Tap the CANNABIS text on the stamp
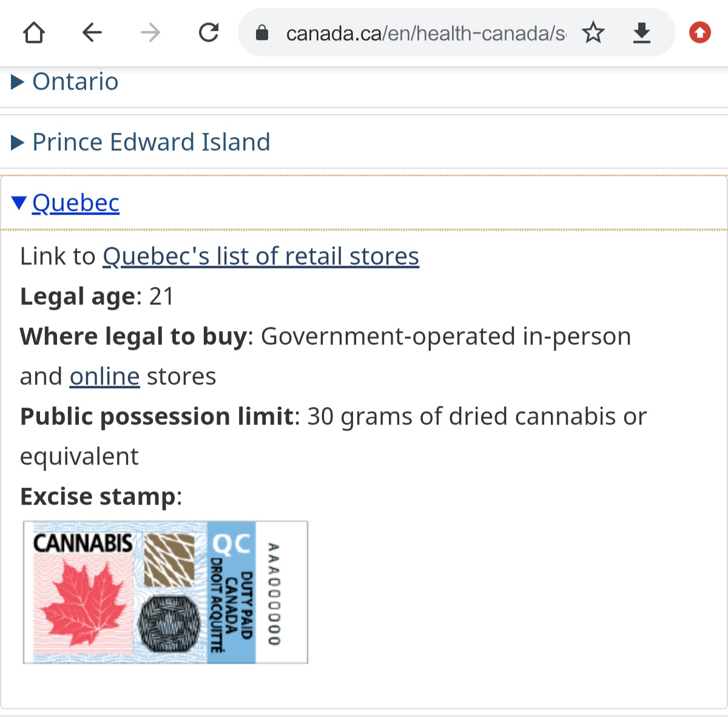Image resolution: width=728 pixels, height=717 pixels. coord(83,543)
